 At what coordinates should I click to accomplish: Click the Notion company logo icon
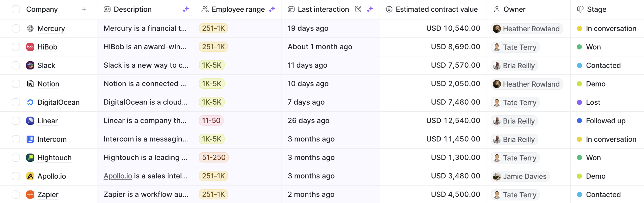click(x=30, y=84)
